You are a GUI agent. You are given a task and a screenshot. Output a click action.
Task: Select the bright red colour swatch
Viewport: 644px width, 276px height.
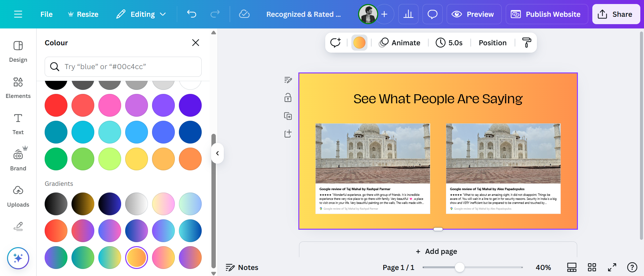tap(56, 105)
